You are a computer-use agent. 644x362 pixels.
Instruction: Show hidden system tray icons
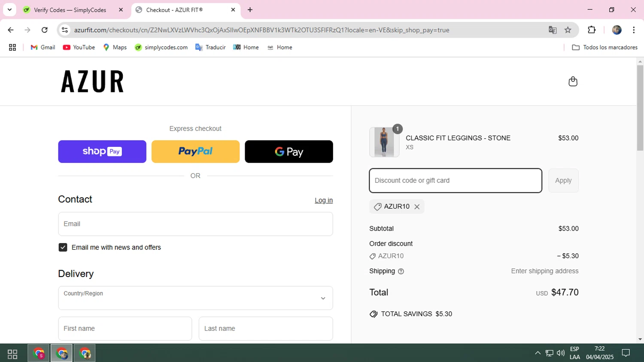pyautogui.click(x=538, y=353)
